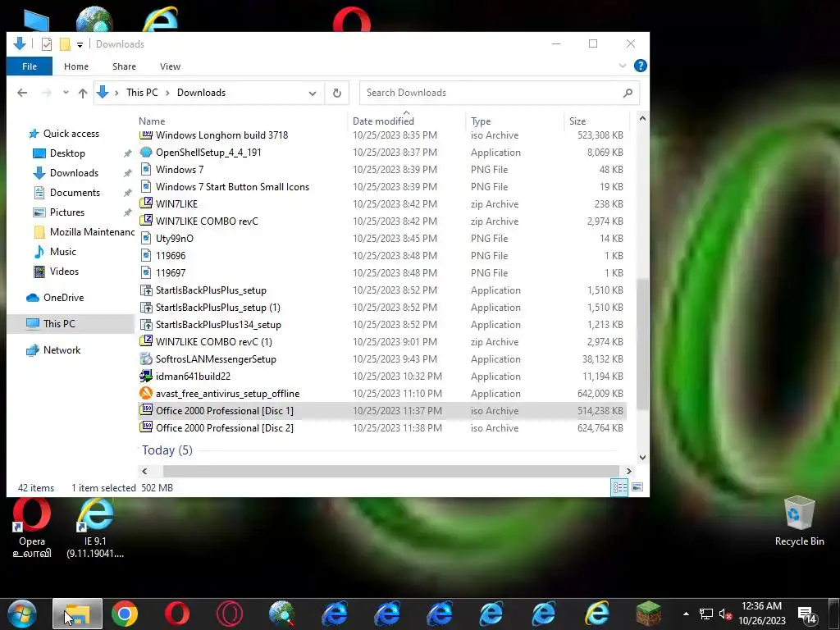Select Documents in navigation pane
The height and width of the screenshot is (630, 840).
(75, 192)
